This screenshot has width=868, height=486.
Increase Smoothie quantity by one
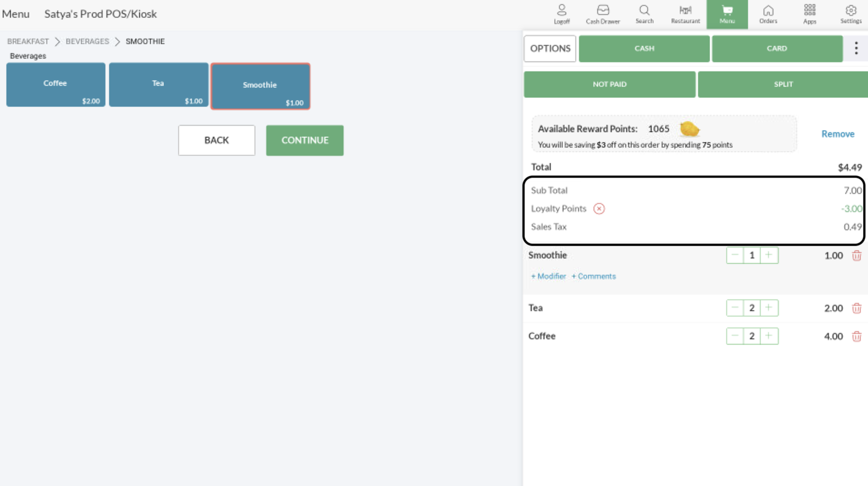pyautogui.click(x=768, y=255)
